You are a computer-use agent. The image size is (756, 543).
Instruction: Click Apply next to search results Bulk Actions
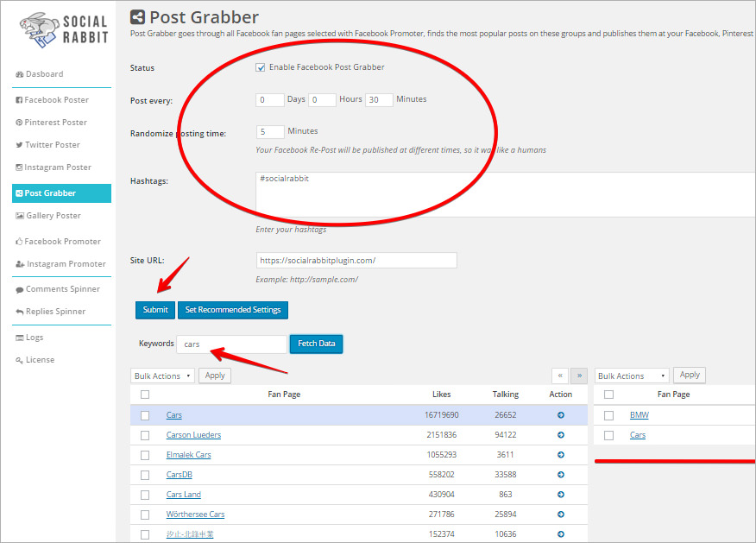215,376
